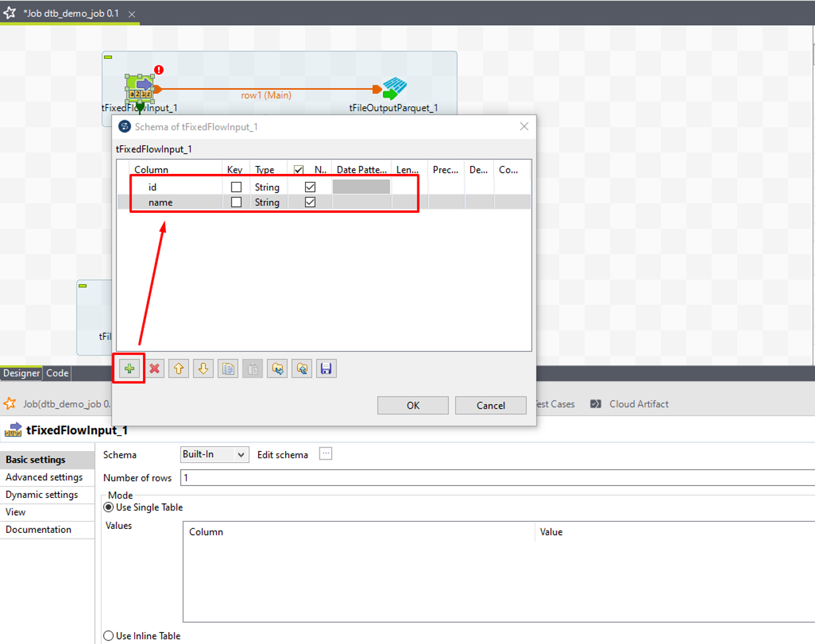This screenshot has height=644, width=815.
Task: Click Column header in Values table
Action: pyautogui.click(x=359, y=532)
